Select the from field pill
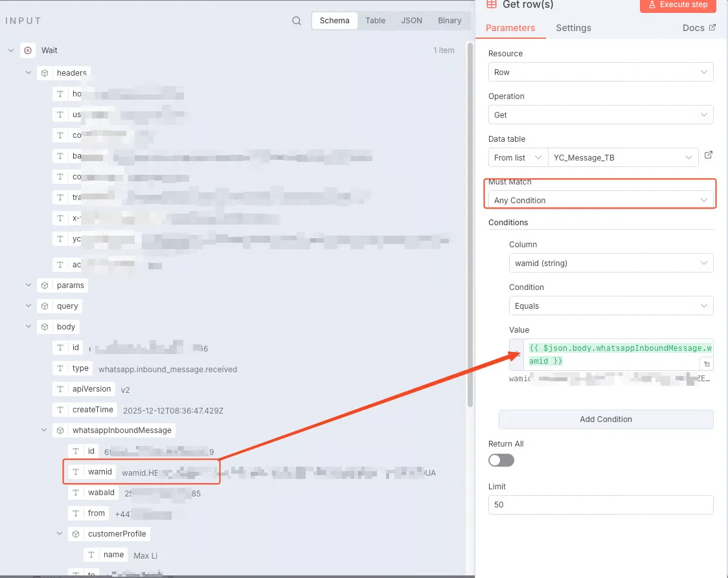 (89, 513)
